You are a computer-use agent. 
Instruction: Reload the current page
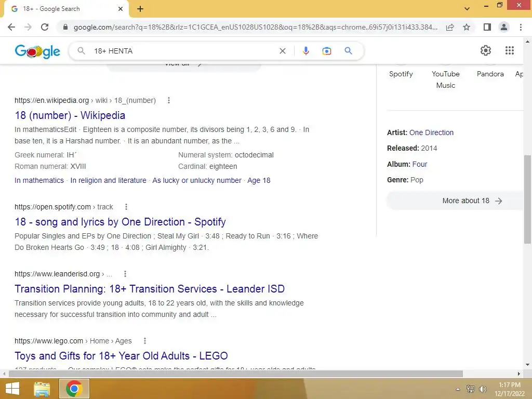click(x=45, y=27)
